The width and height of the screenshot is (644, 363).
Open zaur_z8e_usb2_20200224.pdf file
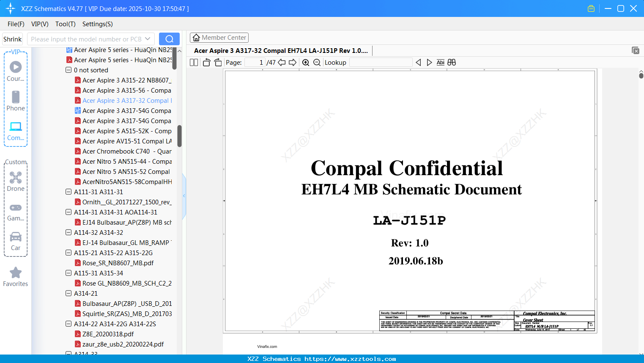click(x=119, y=344)
